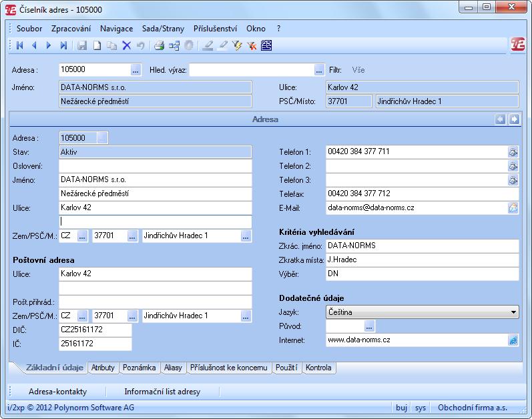The width and height of the screenshot is (532, 419).
Task: Open the ? help menu
Action: coord(278,29)
